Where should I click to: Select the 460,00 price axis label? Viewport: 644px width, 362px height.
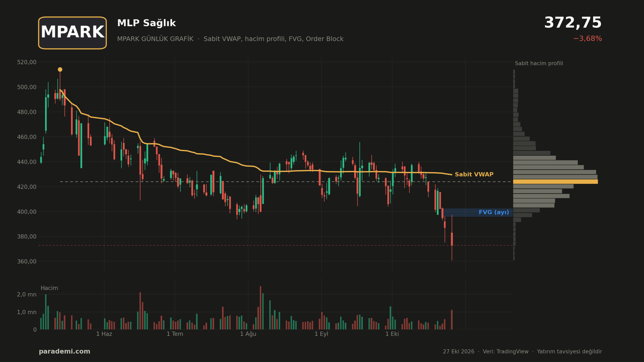coord(27,137)
